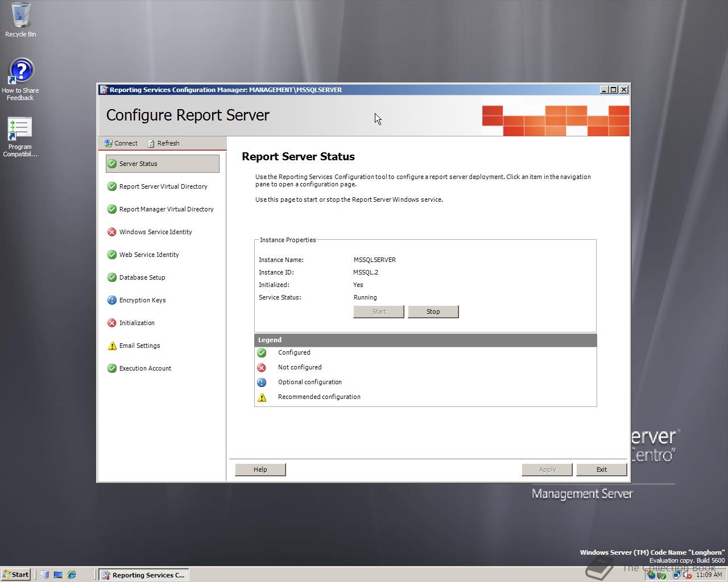The width and height of the screenshot is (728, 582).
Task: Click the Legend header bar
Action: [425, 340]
